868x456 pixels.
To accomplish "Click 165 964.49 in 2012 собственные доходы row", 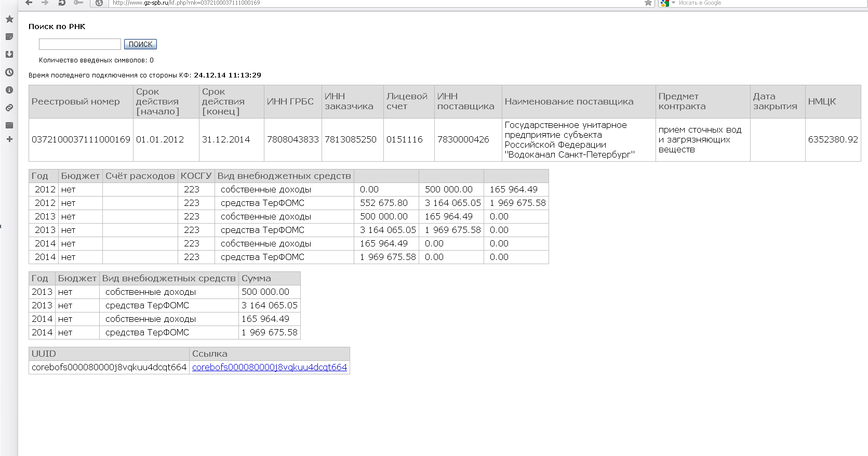I will (x=513, y=189).
